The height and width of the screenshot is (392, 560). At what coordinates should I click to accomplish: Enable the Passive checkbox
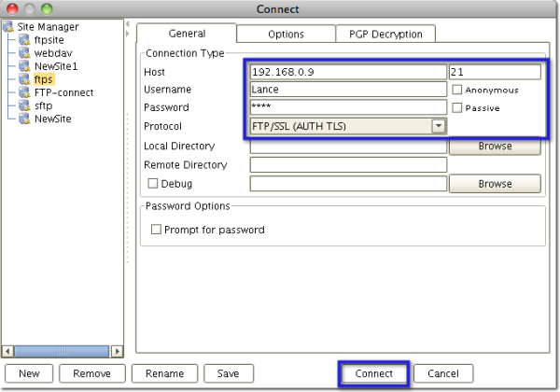click(x=457, y=107)
